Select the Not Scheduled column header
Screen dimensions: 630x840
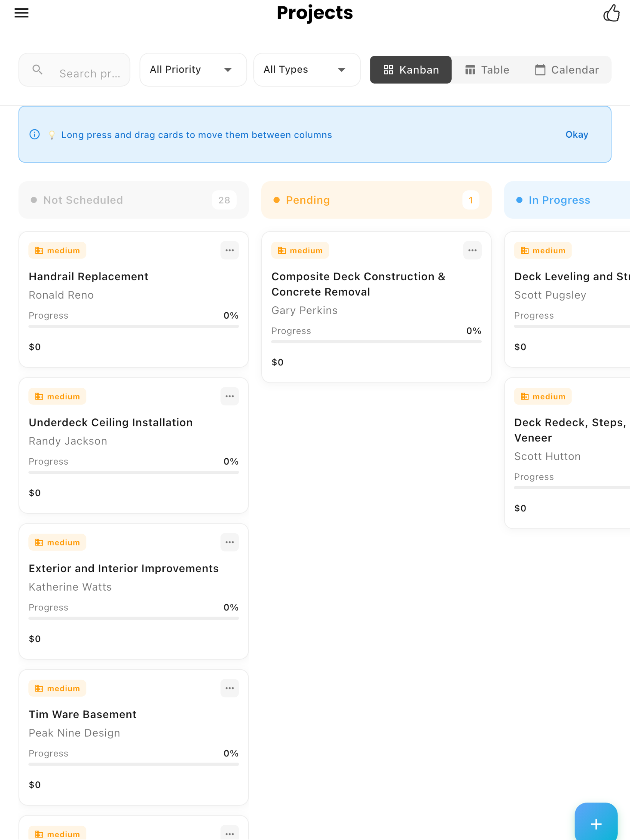click(134, 200)
